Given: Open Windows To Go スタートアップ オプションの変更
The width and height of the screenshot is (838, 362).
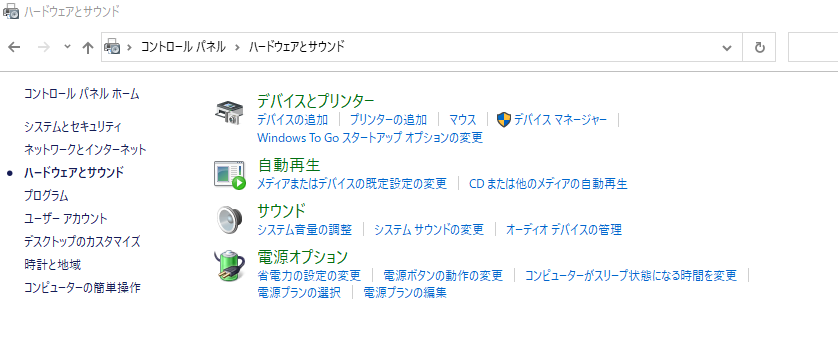Looking at the screenshot, I should click(370, 137).
